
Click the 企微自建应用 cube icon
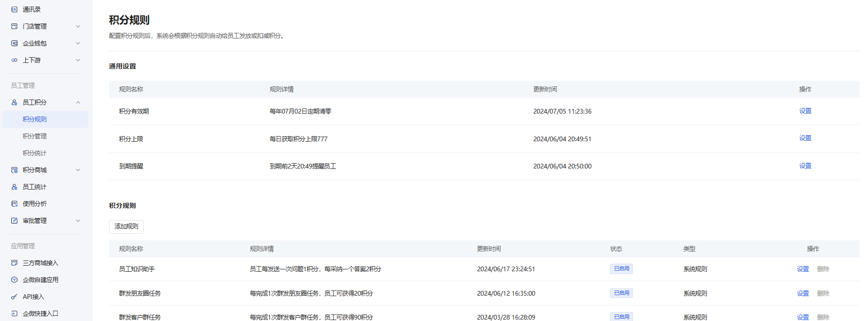tap(15, 280)
